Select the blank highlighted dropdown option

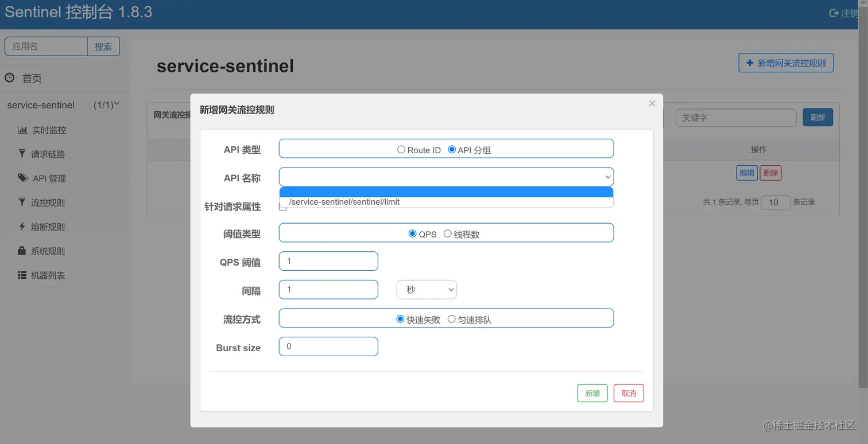coord(446,192)
